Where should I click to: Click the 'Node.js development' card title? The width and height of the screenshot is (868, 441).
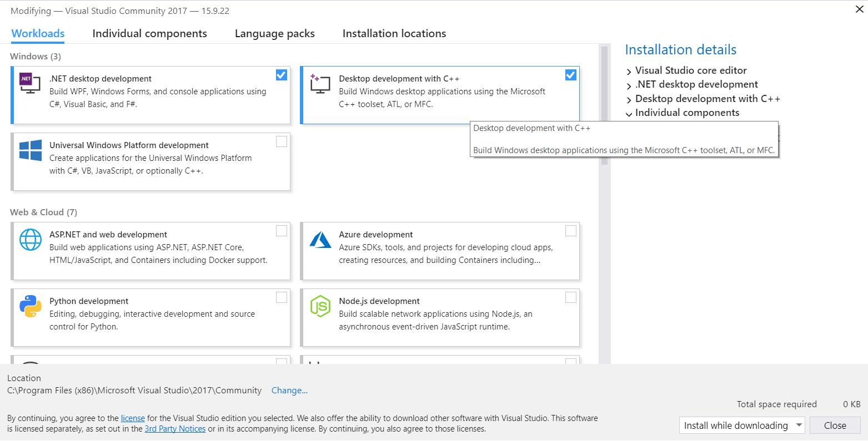click(x=379, y=301)
